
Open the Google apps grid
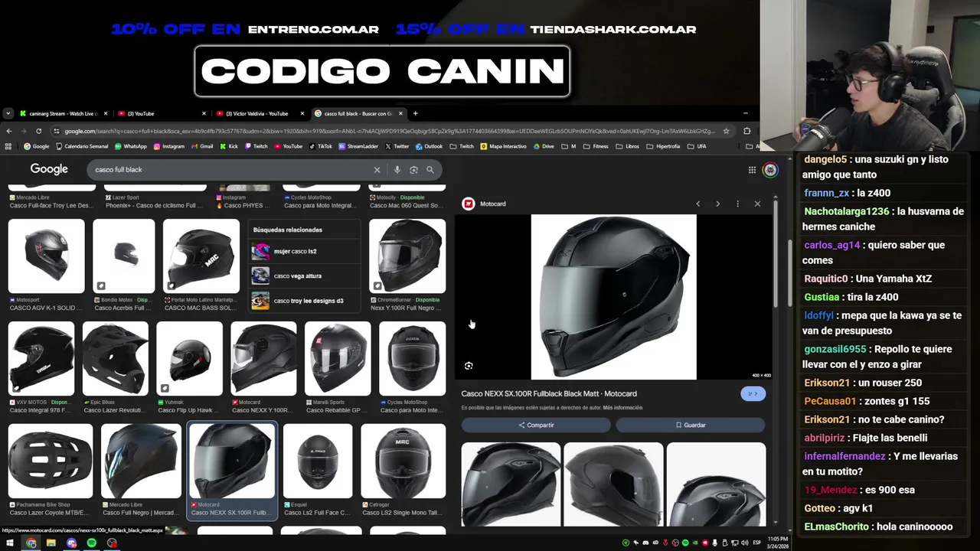coord(752,170)
